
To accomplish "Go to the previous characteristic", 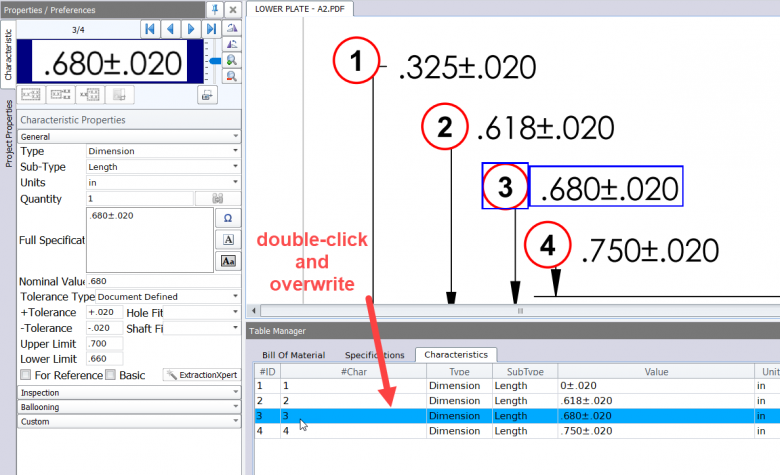I will (x=170, y=29).
